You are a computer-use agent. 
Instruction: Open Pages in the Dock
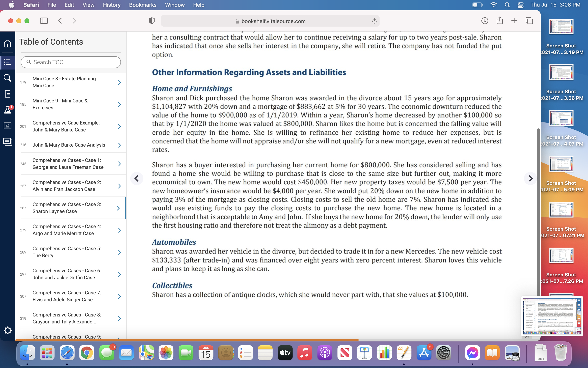[x=404, y=353]
